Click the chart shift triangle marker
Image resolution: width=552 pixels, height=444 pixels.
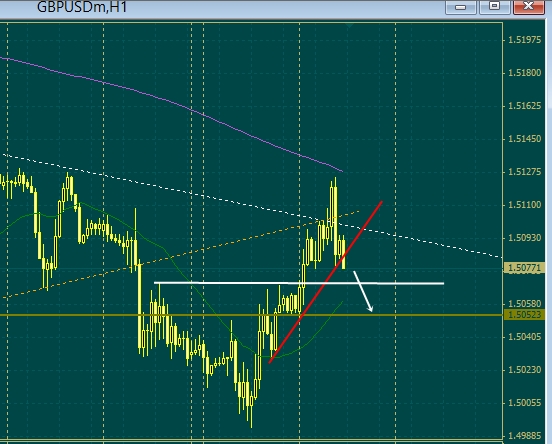pos(350,26)
